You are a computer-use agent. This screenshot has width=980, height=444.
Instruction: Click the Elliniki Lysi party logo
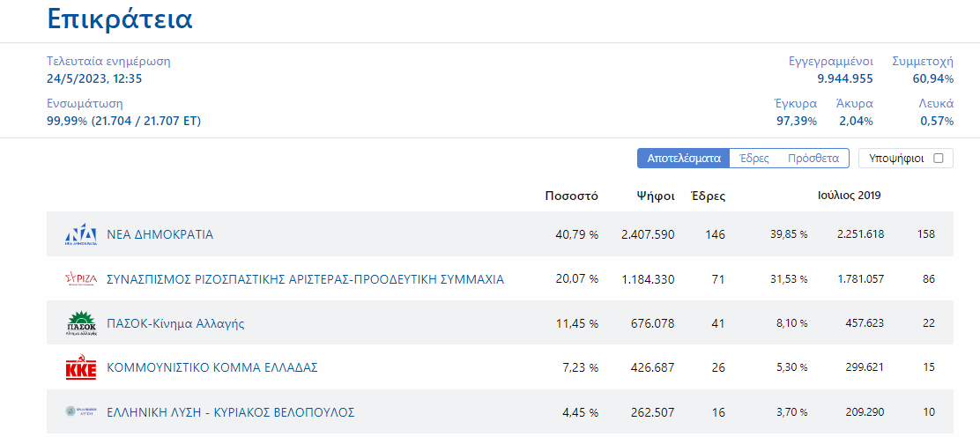(81, 412)
